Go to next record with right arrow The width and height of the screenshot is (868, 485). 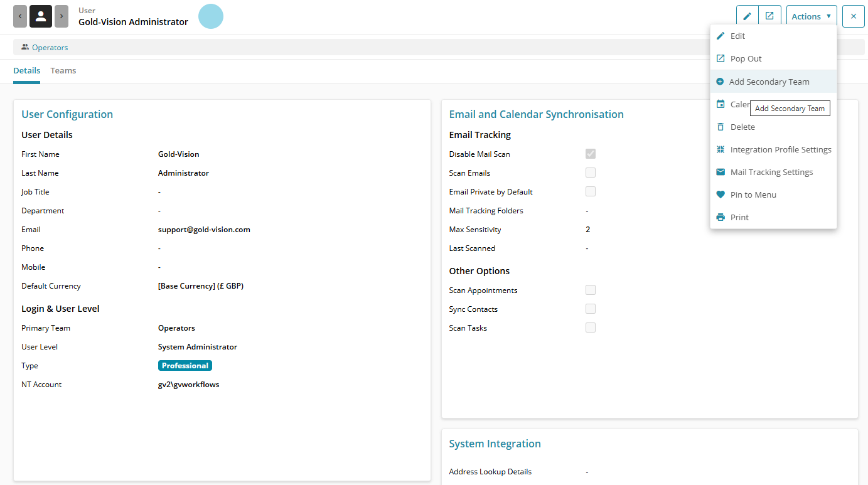pos(62,16)
